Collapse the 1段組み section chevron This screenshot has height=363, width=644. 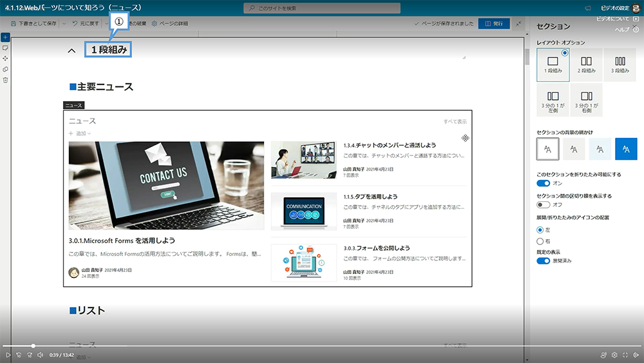[x=71, y=50]
